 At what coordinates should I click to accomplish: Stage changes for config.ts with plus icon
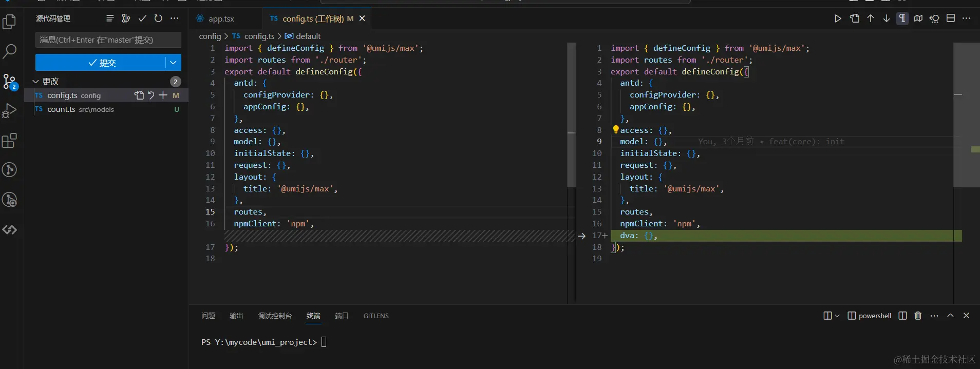pyautogui.click(x=163, y=95)
